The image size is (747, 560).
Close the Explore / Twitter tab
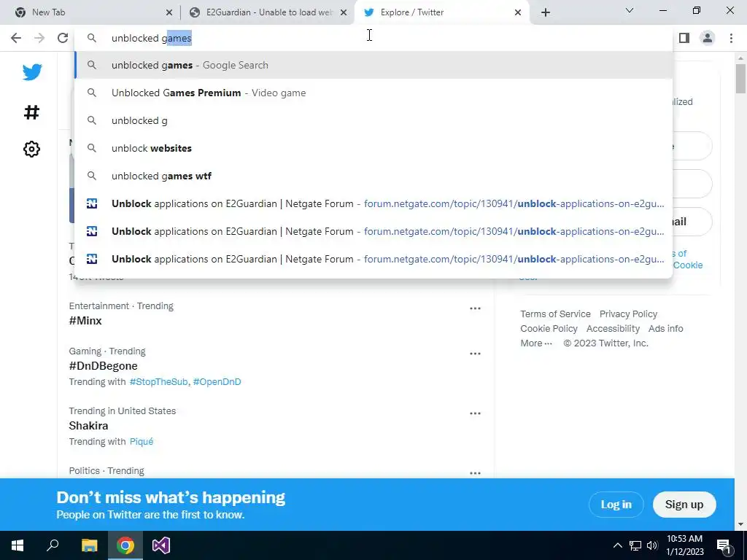[518, 12]
